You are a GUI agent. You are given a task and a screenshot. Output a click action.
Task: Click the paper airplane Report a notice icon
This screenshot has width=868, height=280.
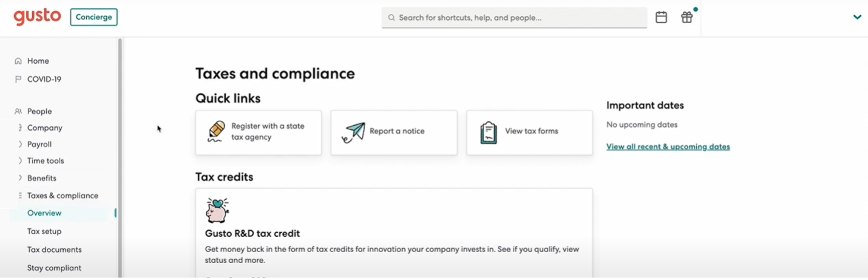(x=354, y=132)
